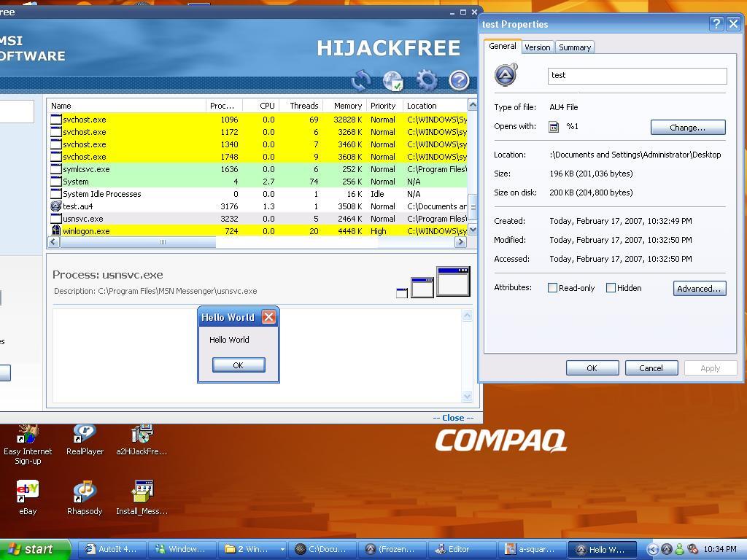Switch to the General tab in test Properties
This screenshot has width=747, height=560.
click(x=502, y=46)
